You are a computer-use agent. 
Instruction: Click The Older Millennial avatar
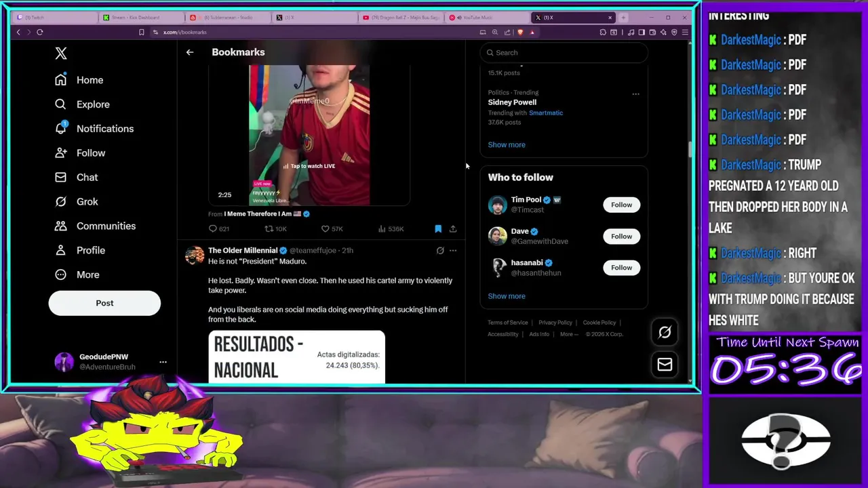click(x=195, y=256)
